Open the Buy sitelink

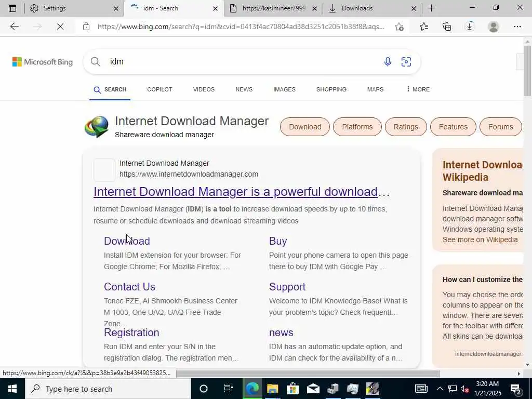pos(278,241)
